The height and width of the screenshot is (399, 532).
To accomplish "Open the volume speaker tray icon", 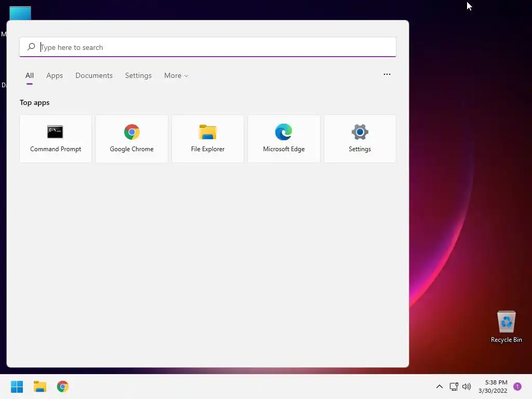I will pos(467,387).
